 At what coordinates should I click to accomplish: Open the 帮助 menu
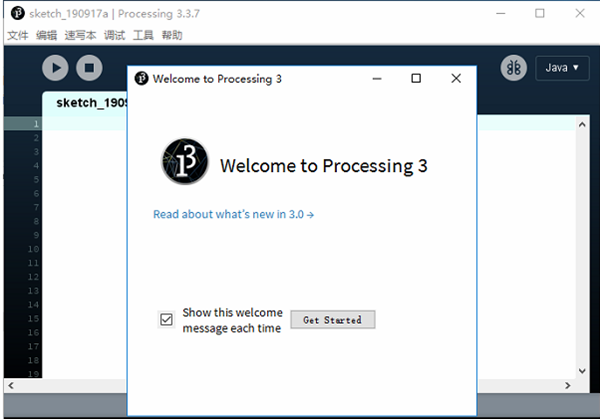[171, 35]
